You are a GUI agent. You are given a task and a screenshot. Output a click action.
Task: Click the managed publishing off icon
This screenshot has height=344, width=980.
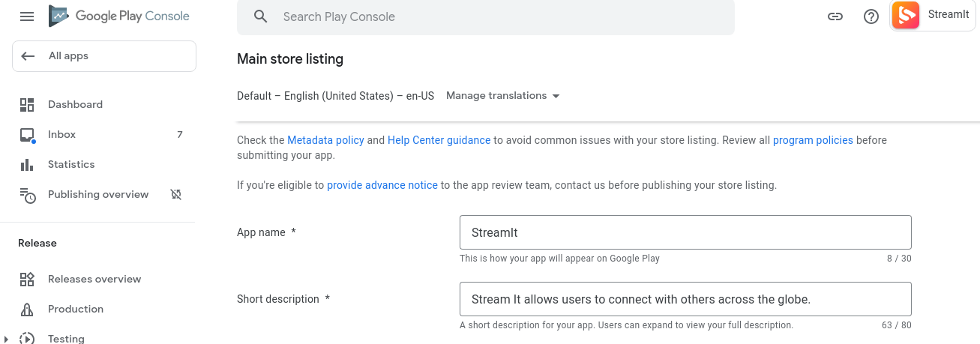[176, 194]
